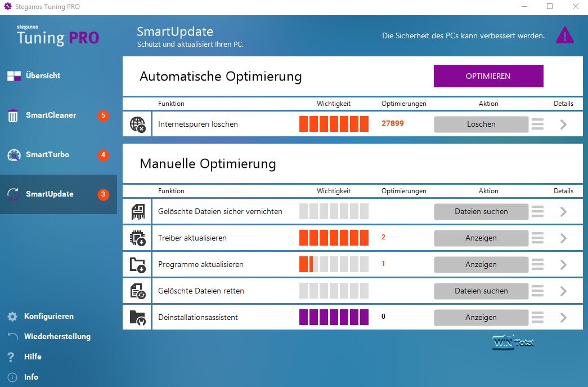
Task: Click the purple security warning triangle
Action: tap(565, 35)
